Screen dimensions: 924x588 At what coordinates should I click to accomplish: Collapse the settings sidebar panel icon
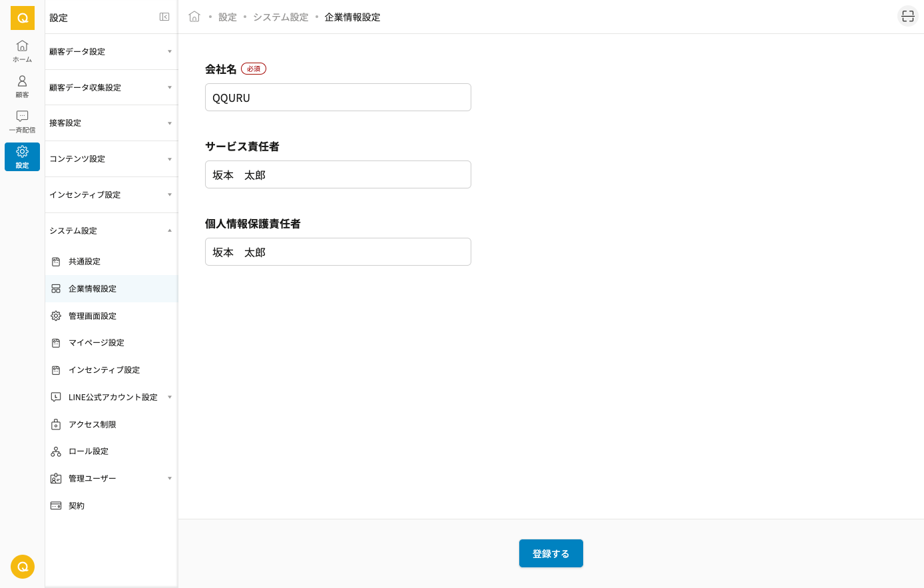pyautogui.click(x=164, y=17)
